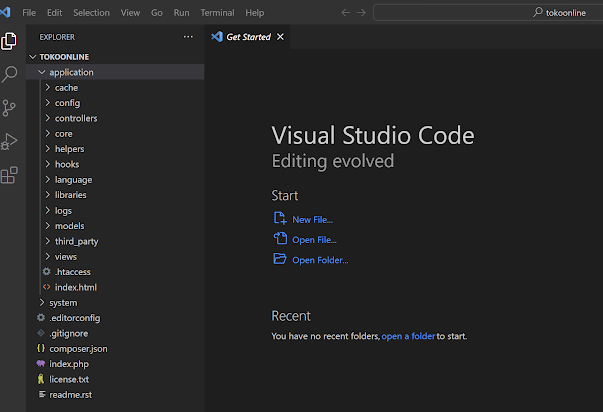This screenshot has width=603, height=412.
Task: Open the File menu
Action: (x=29, y=13)
